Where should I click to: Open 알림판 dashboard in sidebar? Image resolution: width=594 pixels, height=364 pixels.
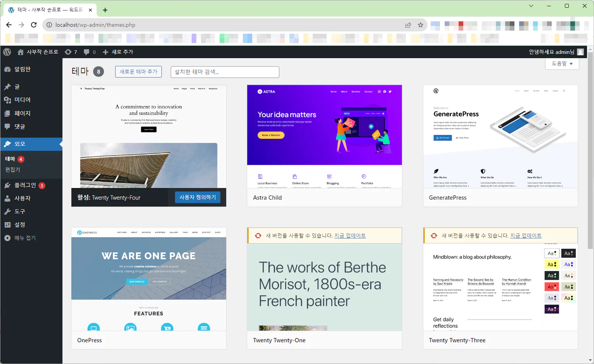(x=31, y=69)
